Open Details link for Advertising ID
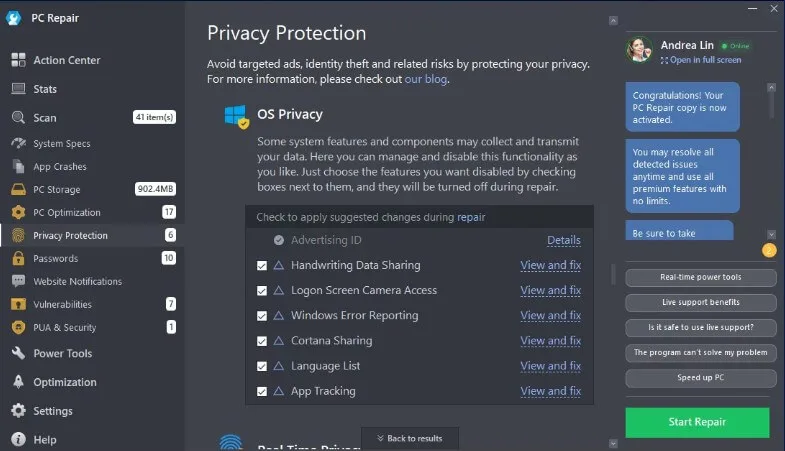Screen dimensions: 785x451 (x=564, y=240)
